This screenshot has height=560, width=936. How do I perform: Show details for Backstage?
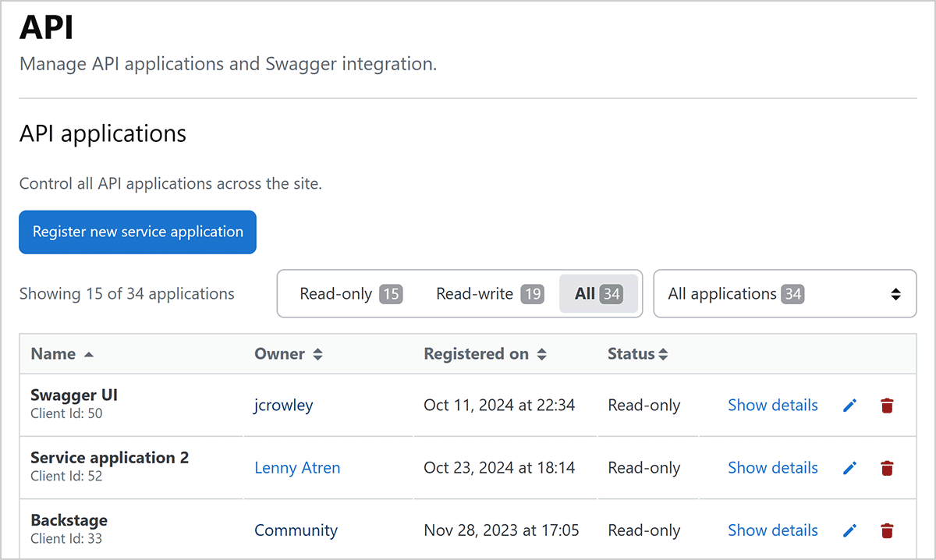[772, 530]
